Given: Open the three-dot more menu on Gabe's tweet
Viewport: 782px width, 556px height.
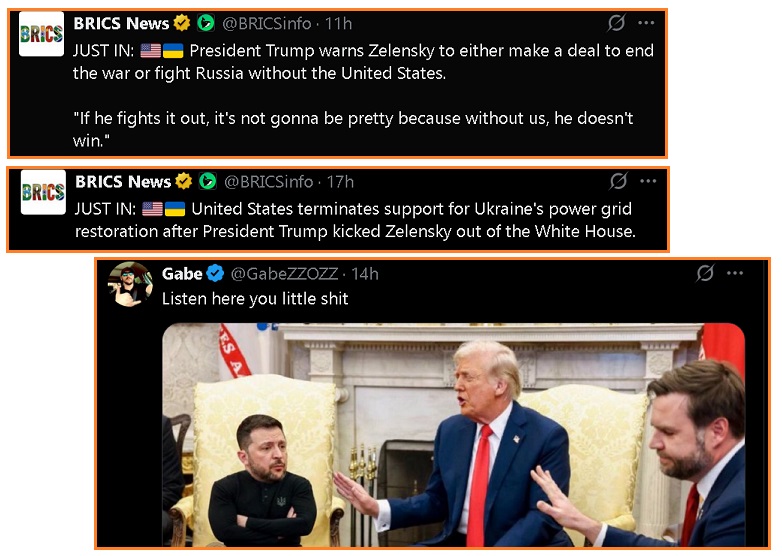Looking at the screenshot, I should coord(735,273).
